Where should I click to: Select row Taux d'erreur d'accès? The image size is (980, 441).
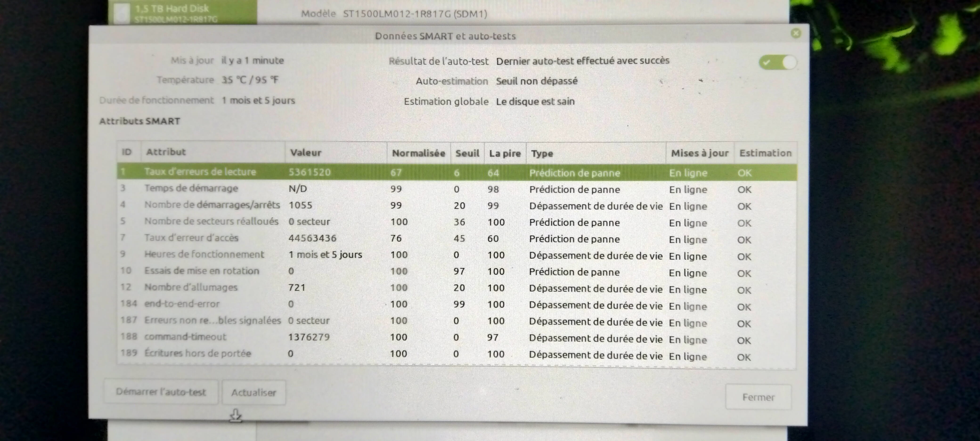[457, 239]
